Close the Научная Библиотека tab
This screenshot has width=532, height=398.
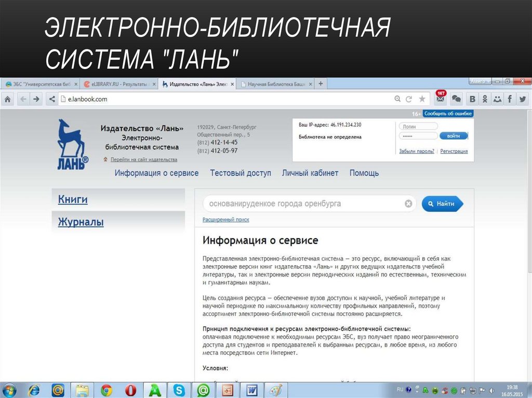pos(310,84)
